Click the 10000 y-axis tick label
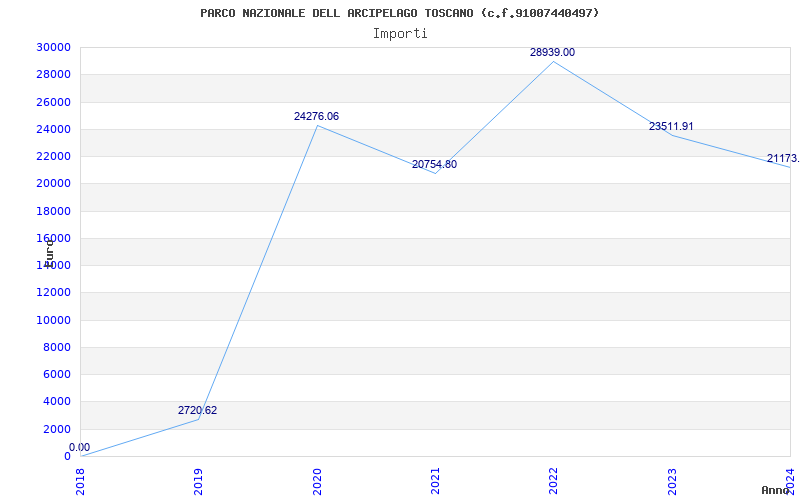Image resolution: width=800 pixels, height=500 pixels. pyautogui.click(x=53, y=320)
